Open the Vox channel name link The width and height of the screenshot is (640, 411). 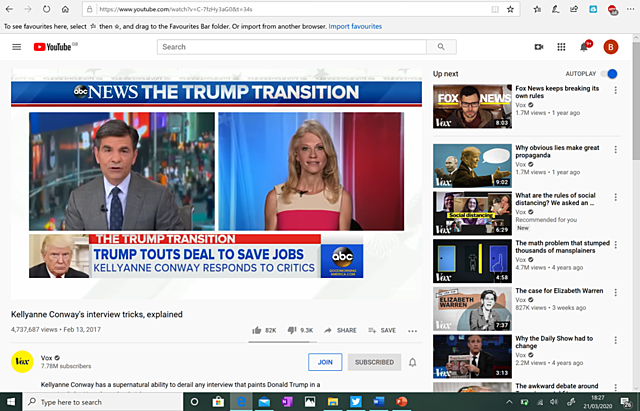click(x=47, y=358)
